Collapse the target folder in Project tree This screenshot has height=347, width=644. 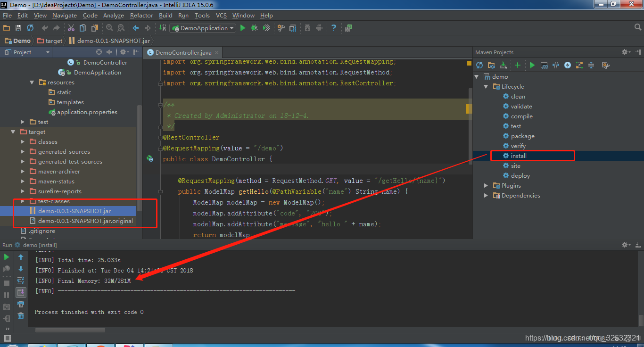click(13, 132)
